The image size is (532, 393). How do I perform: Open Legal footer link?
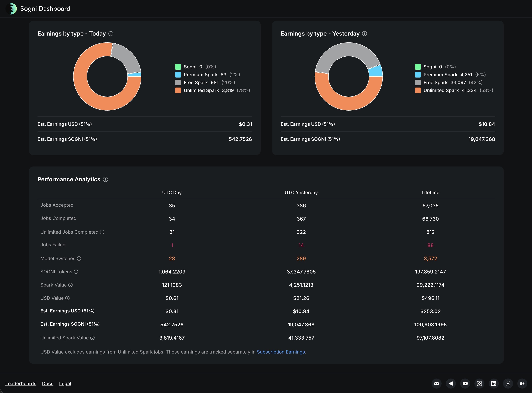point(65,384)
